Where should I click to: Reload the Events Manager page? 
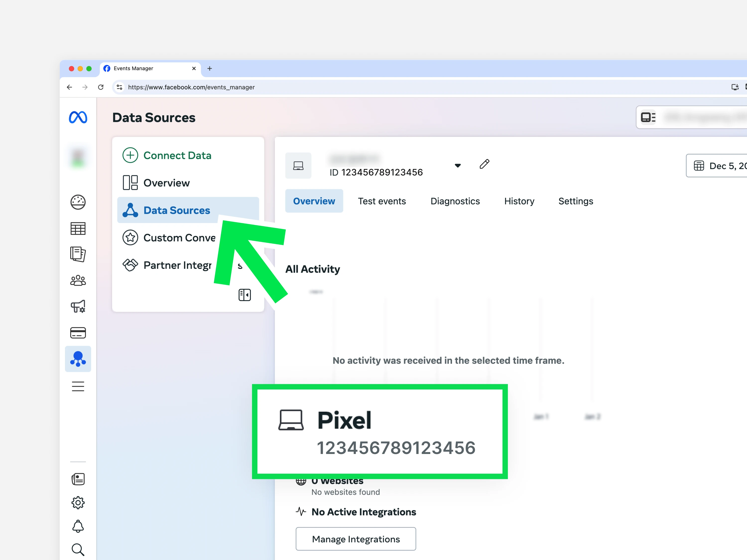coord(101,87)
